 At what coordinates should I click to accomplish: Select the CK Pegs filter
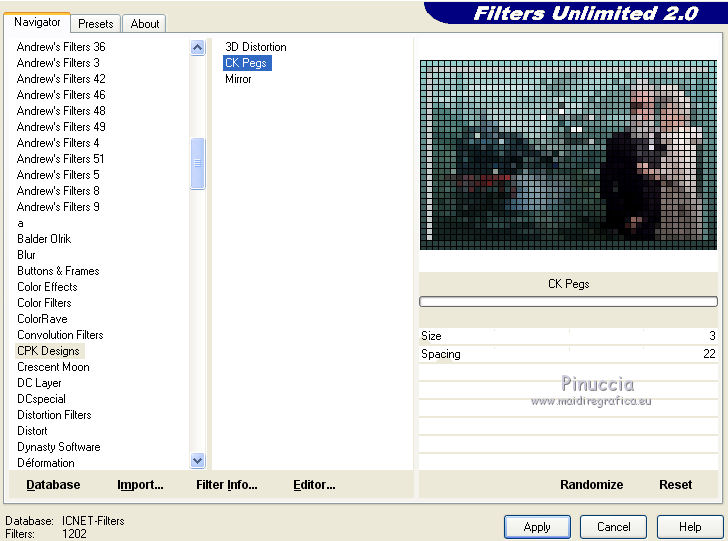click(x=246, y=63)
